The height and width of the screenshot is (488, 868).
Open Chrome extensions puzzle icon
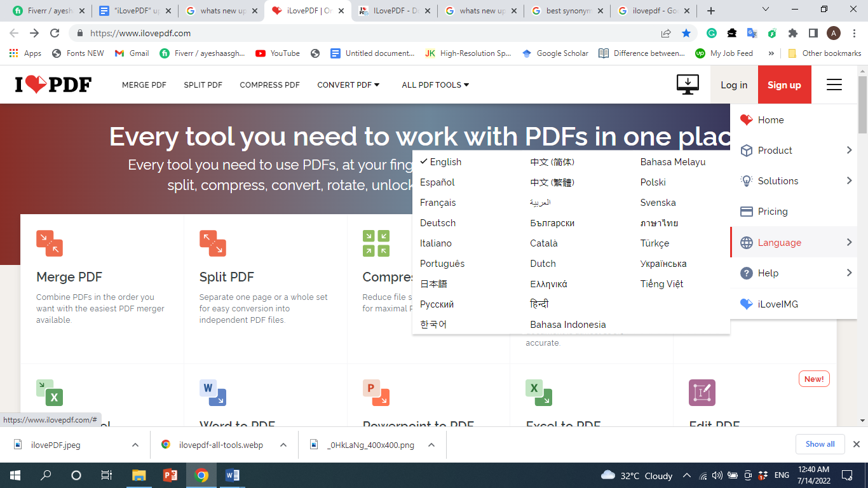[x=792, y=33]
